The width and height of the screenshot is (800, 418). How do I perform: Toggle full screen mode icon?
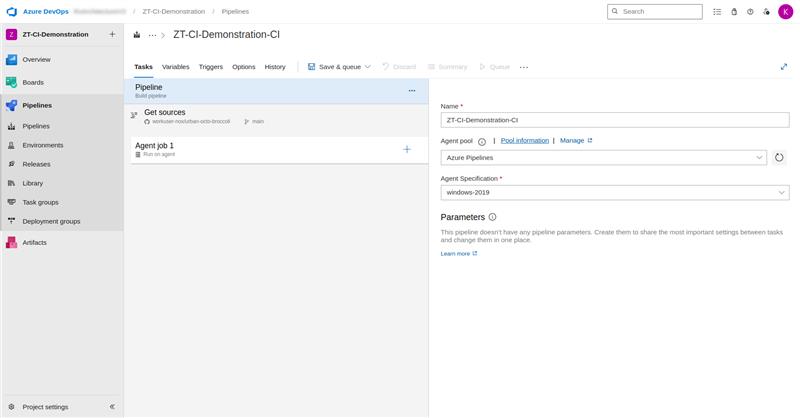(x=784, y=67)
